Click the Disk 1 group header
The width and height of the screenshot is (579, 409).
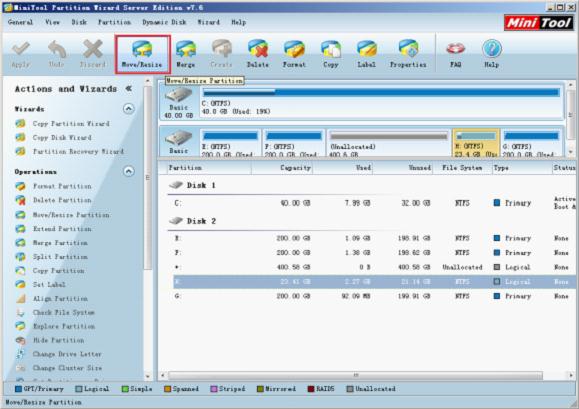pos(192,185)
